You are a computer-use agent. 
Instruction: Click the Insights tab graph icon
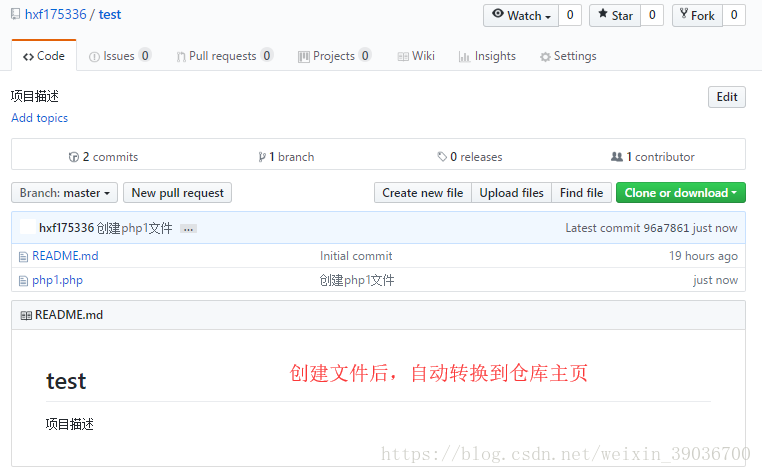pyautogui.click(x=464, y=57)
